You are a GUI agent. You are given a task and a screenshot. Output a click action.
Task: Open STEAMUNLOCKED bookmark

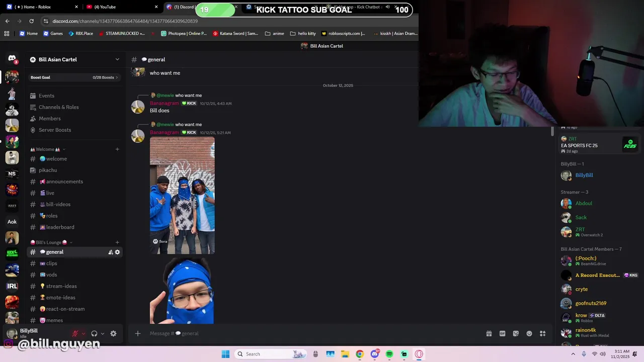pyautogui.click(x=121, y=34)
